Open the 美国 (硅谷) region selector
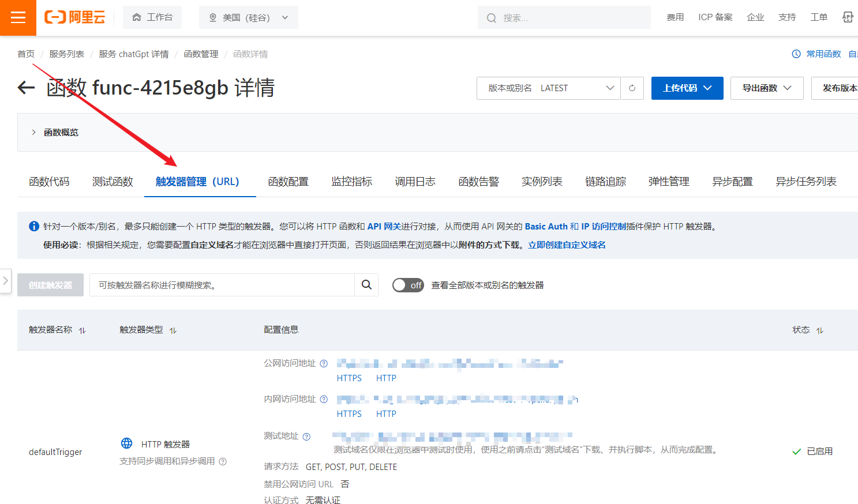858x504 pixels. [x=248, y=18]
